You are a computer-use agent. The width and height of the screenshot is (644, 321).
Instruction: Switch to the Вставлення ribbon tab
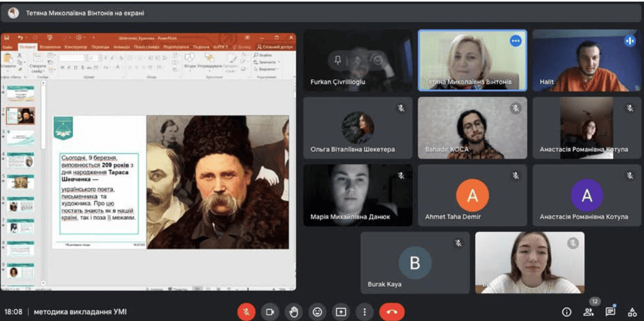pos(50,47)
